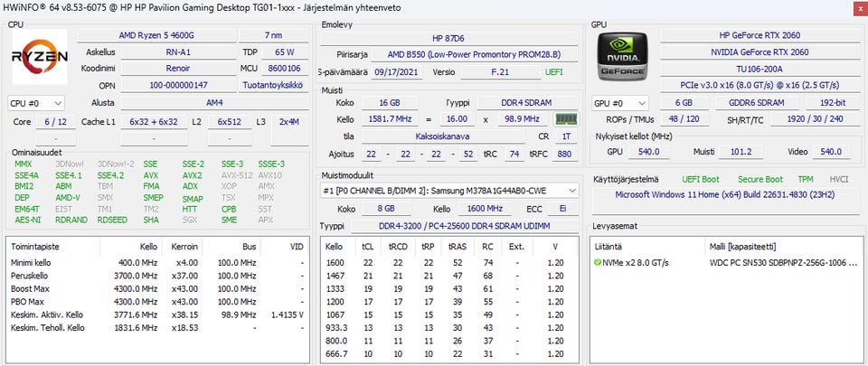Image resolution: width=868 pixels, height=366 pixels.
Task: Click the tRFC 880 timing value
Action: [x=564, y=155]
